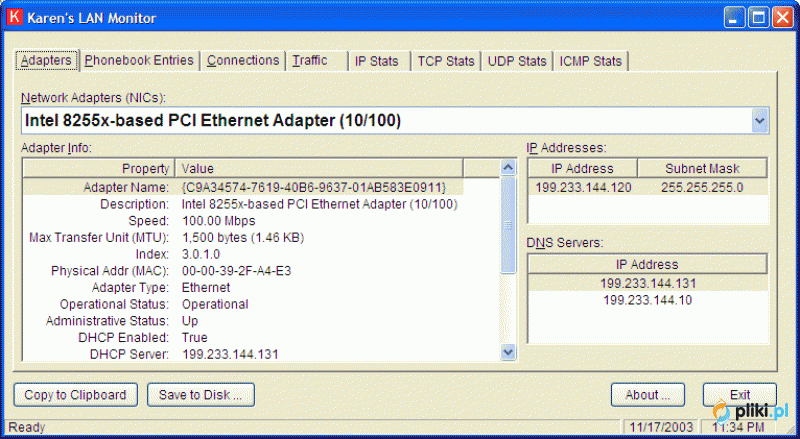Select the MAC address 00-00-39-2F-A4-E3
The image size is (800, 439).
237,271
